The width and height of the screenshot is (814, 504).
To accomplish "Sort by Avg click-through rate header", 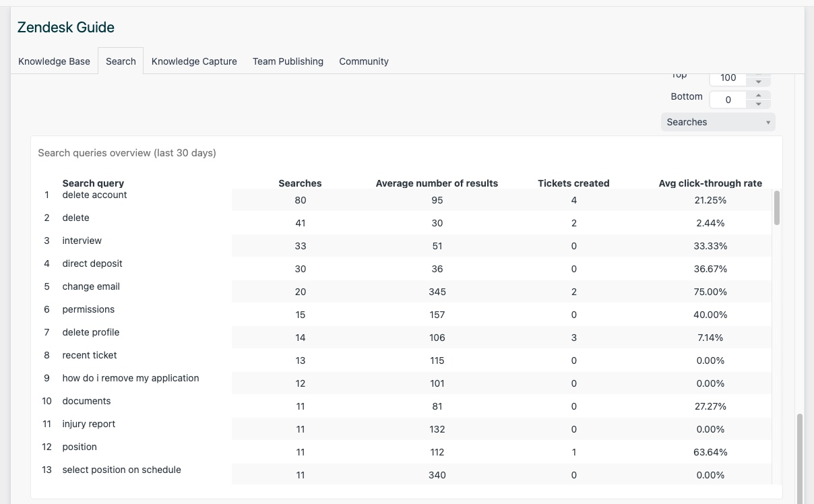I will point(710,183).
